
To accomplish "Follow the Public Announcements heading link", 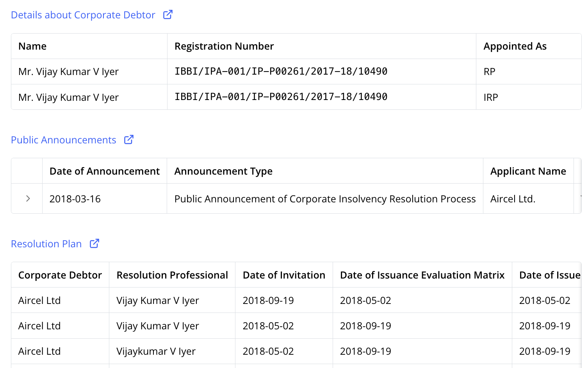I will (x=64, y=140).
